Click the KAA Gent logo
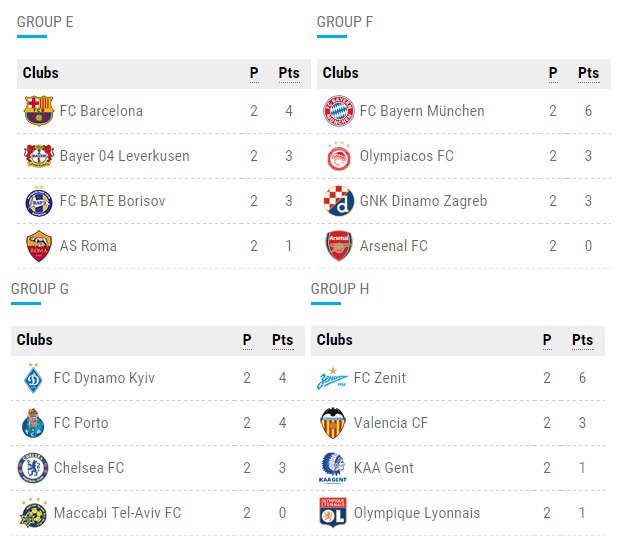Image resolution: width=630 pixels, height=560 pixels. pos(333,468)
